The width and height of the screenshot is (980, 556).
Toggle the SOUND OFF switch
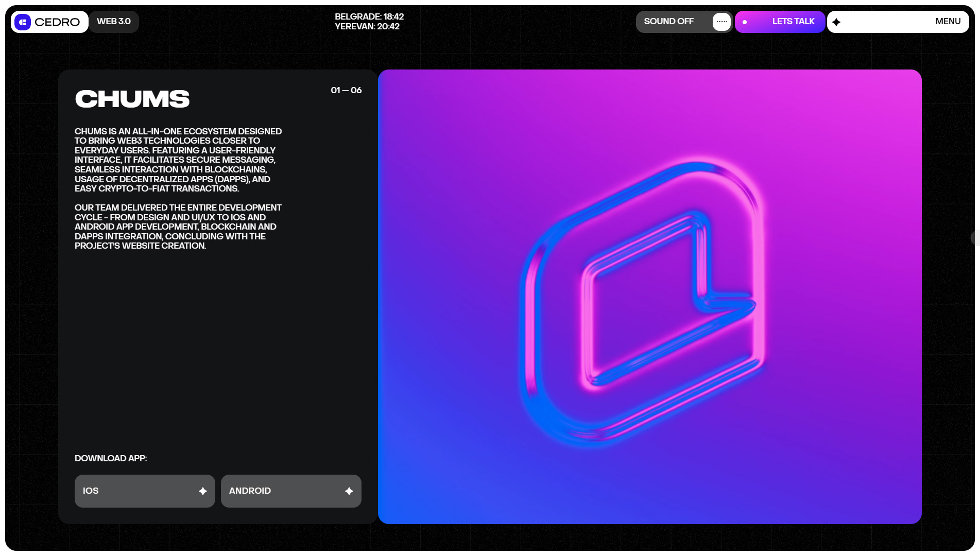point(684,22)
